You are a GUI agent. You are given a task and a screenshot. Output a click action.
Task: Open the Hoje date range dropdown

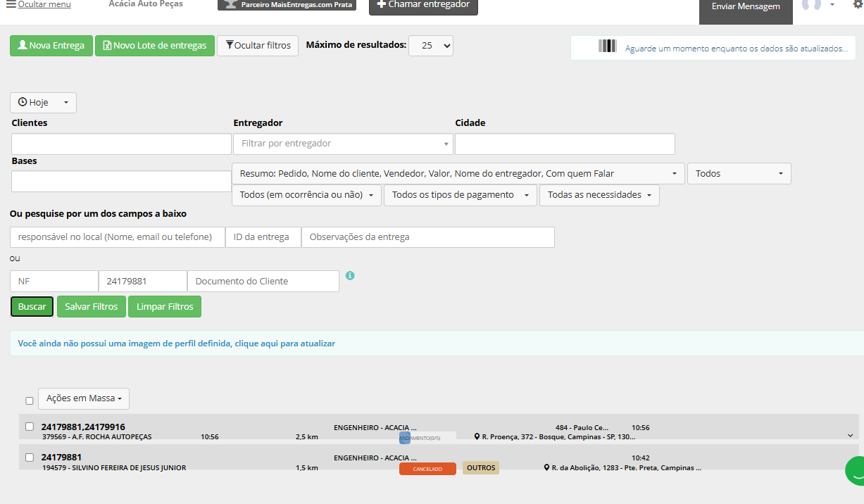[x=43, y=103]
